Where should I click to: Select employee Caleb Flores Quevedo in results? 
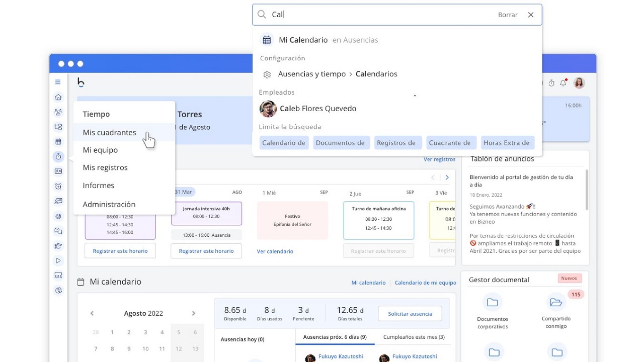(318, 109)
